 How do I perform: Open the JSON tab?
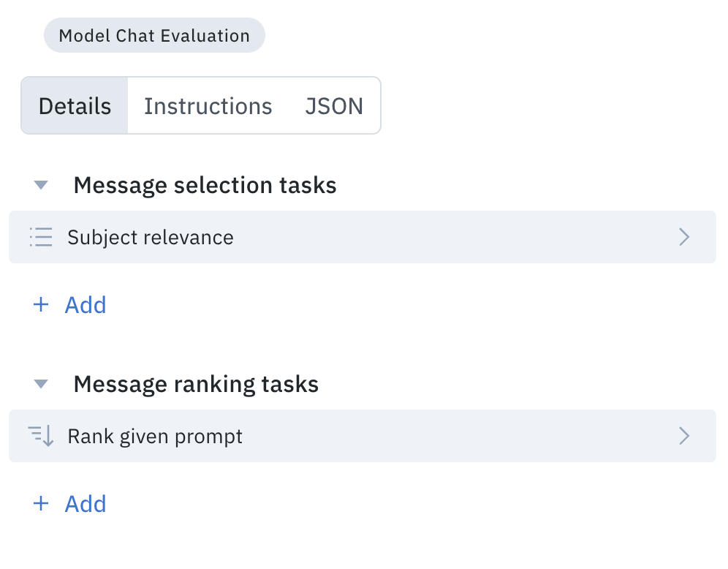pyautogui.click(x=334, y=106)
